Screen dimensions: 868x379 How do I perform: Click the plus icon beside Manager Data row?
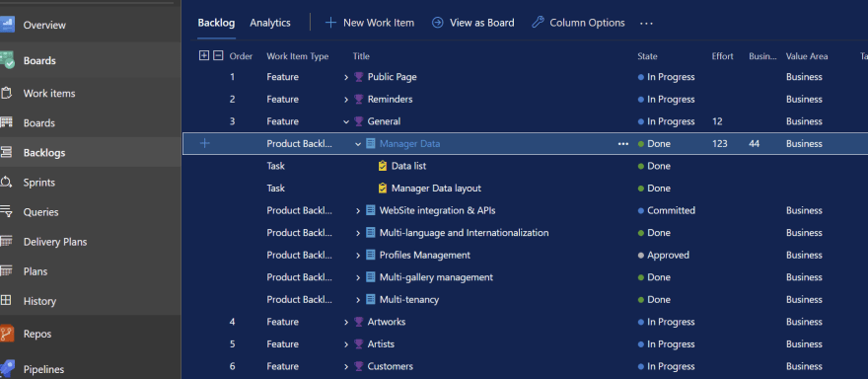(205, 143)
